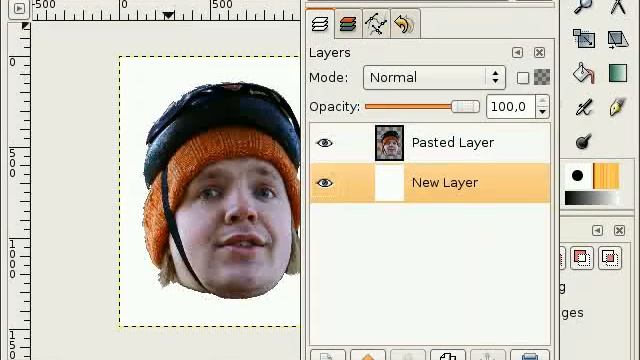Screen dimensions: 640x360
Task: Select the New Layer white thumbnail
Action: pyautogui.click(x=389, y=183)
